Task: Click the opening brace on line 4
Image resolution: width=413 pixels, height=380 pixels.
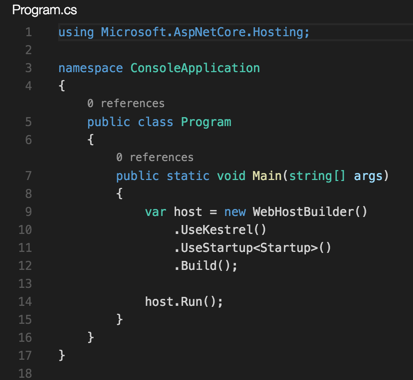Action: 62,86
